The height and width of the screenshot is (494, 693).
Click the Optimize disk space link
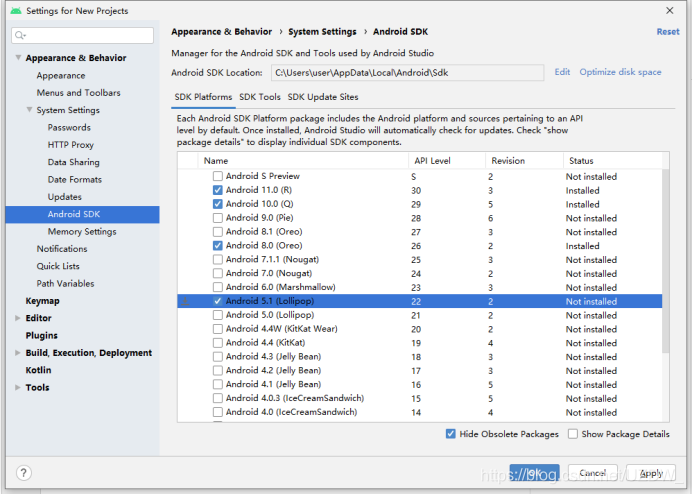(620, 72)
